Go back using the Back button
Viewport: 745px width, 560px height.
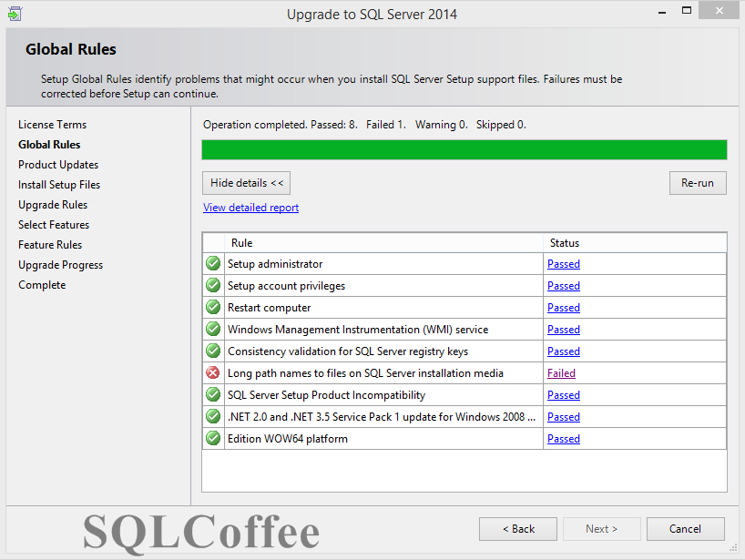click(517, 529)
